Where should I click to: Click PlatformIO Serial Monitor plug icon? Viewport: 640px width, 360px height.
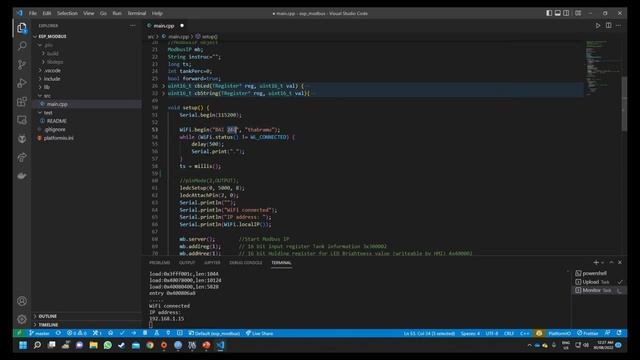coord(168,333)
